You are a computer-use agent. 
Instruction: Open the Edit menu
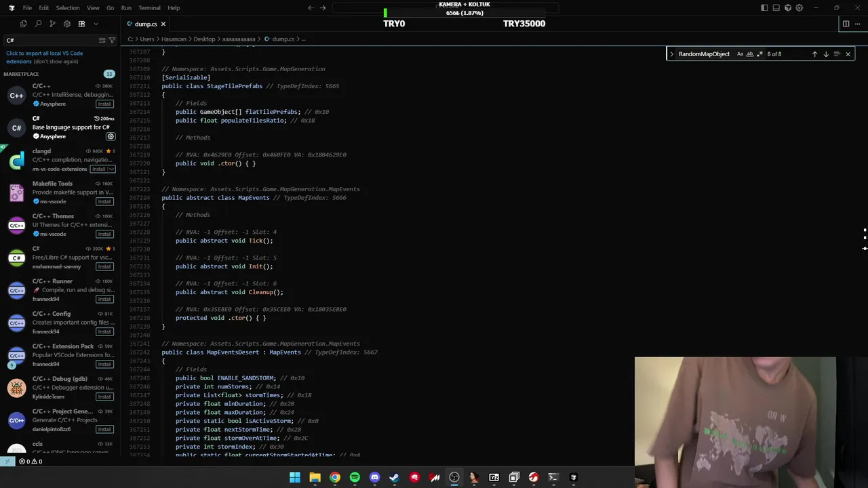click(x=43, y=7)
